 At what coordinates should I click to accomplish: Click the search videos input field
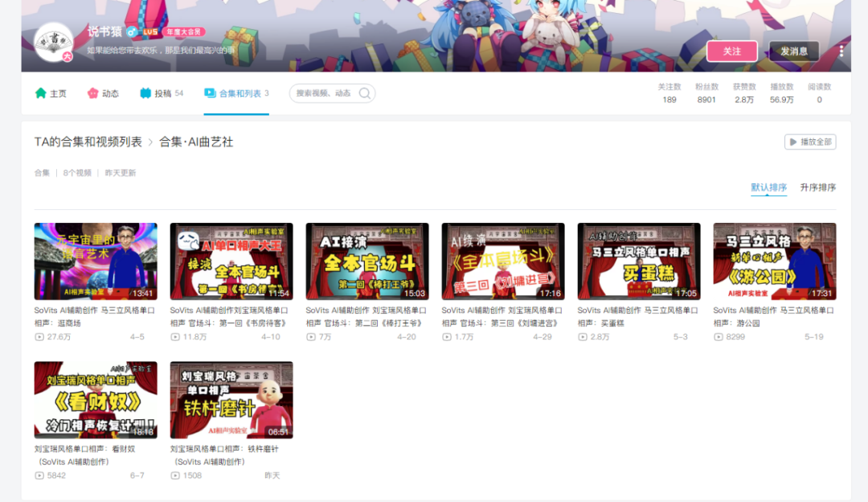pyautogui.click(x=325, y=93)
